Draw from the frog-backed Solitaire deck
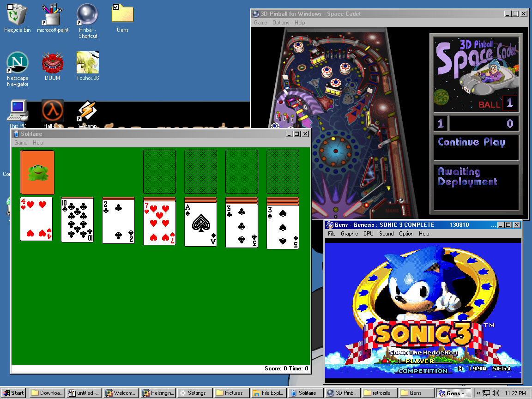532x399 pixels. point(37,172)
